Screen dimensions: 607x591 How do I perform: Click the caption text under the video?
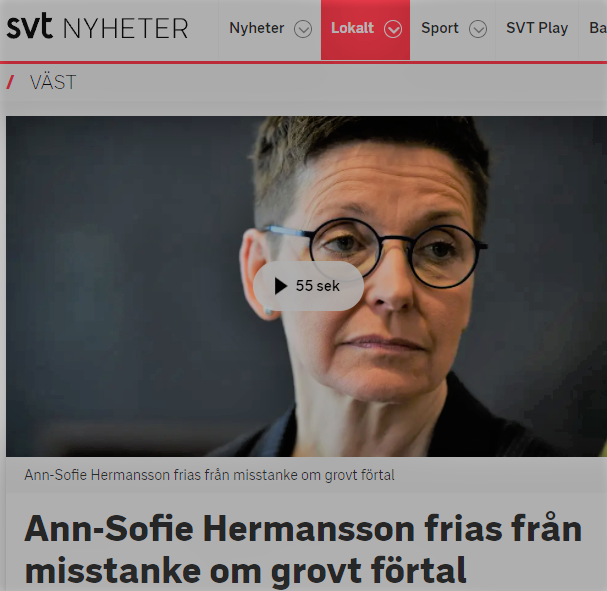209,475
